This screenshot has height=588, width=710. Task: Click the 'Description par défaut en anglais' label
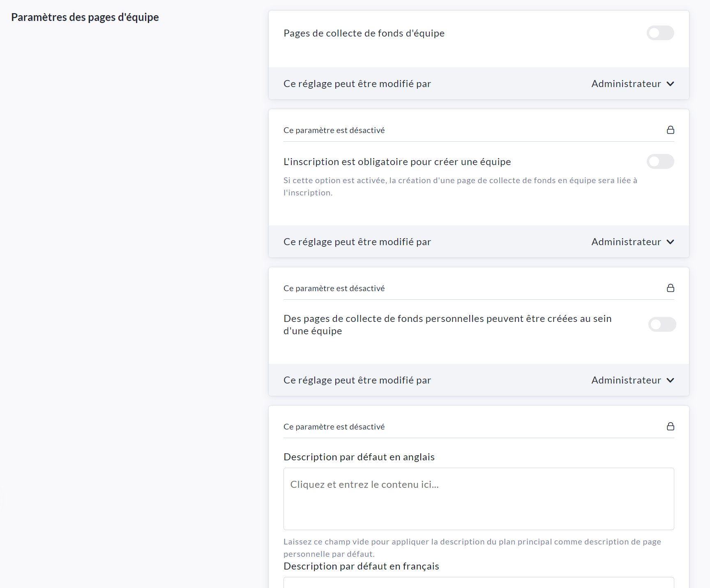[x=359, y=457]
